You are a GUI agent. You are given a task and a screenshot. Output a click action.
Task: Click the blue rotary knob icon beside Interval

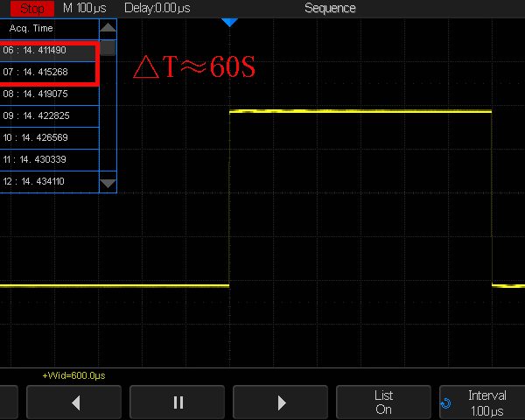click(x=447, y=403)
